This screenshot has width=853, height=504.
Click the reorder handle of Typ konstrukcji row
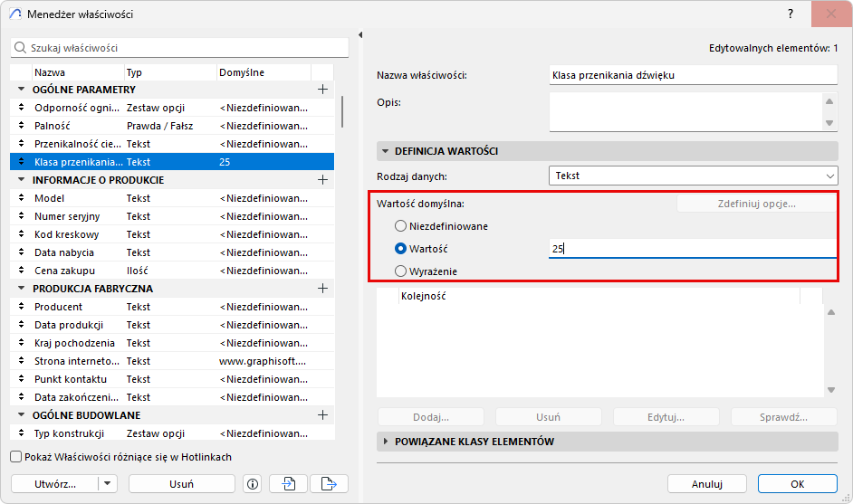coord(21,433)
